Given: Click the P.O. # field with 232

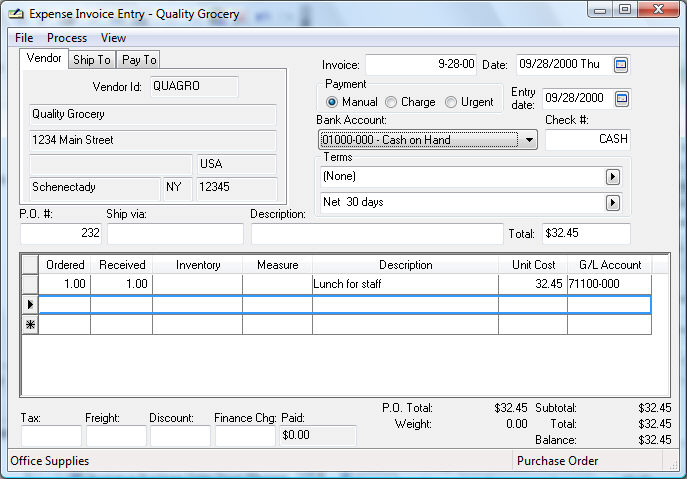Looking at the screenshot, I should (x=61, y=233).
